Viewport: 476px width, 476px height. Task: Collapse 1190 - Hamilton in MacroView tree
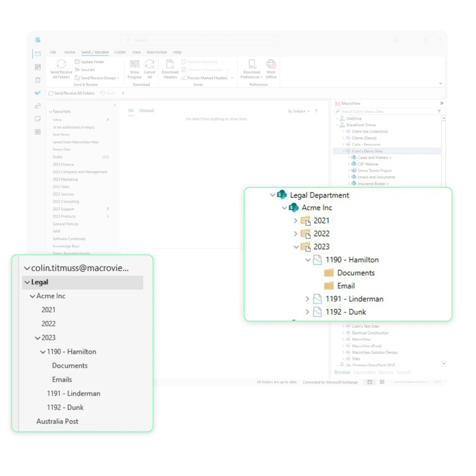coord(308,260)
